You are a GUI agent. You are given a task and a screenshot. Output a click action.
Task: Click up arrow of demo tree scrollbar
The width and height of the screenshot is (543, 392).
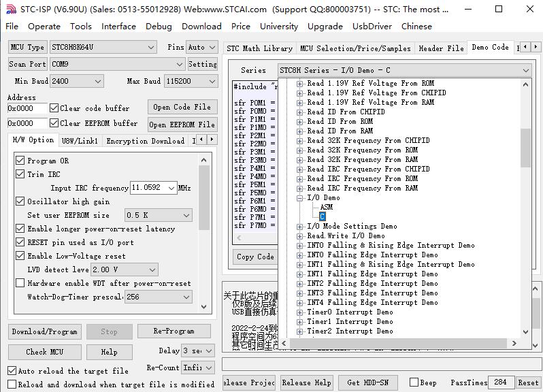click(525, 84)
